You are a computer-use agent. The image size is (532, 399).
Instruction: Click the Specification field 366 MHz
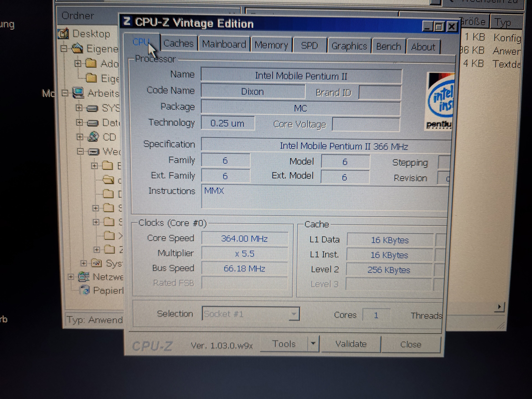pos(326,146)
